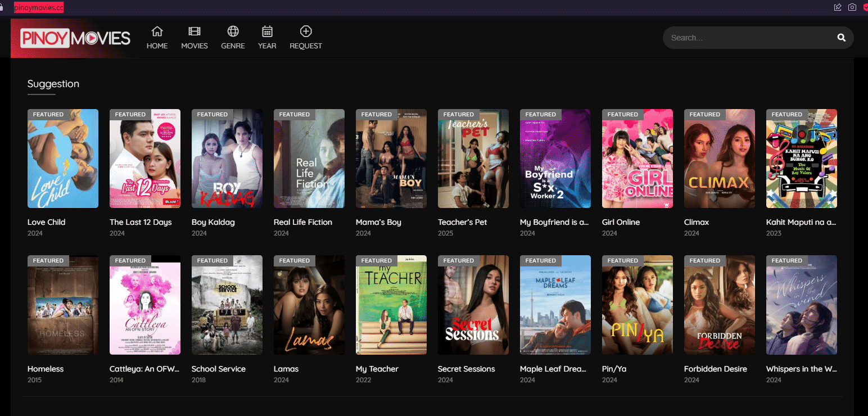Click the 2023 year under Kahit Maputi

pos(774,233)
